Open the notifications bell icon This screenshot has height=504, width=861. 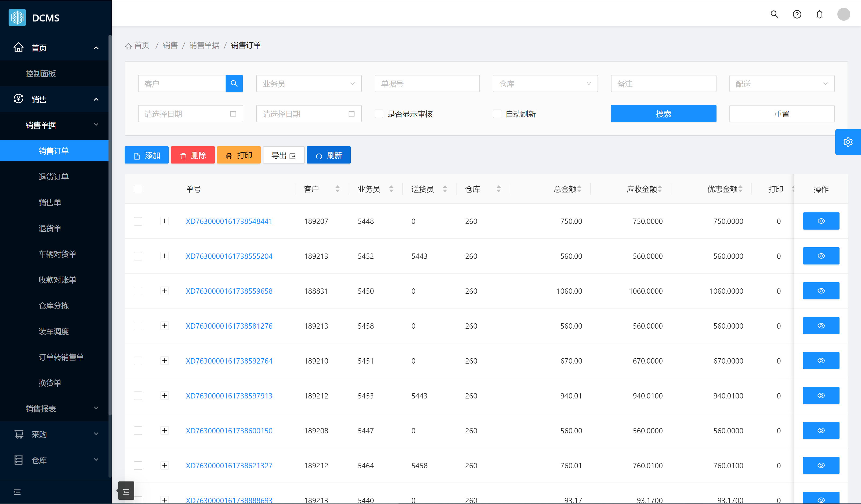click(x=819, y=14)
